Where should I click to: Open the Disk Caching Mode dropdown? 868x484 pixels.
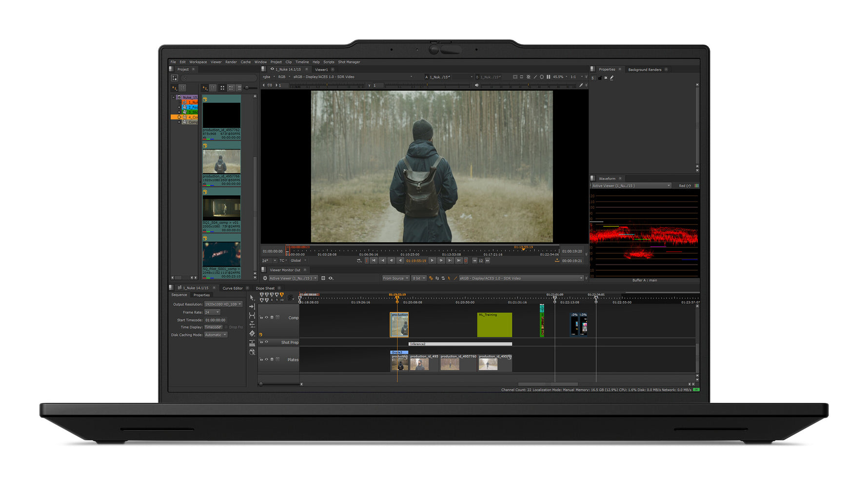coord(215,335)
